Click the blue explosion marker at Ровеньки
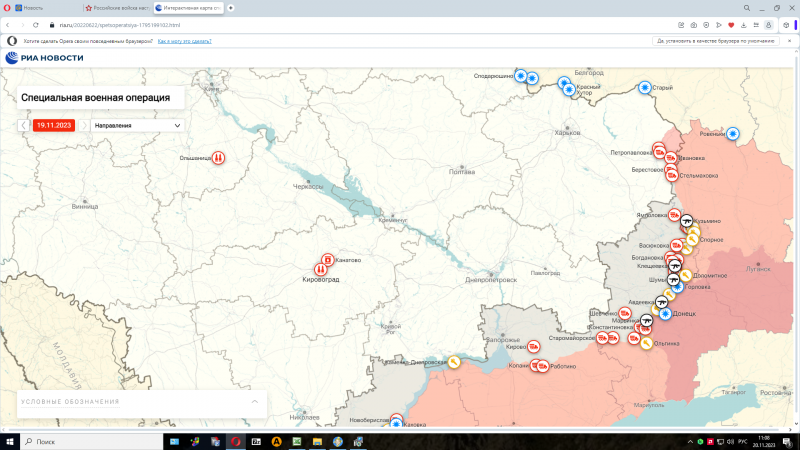The height and width of the screenshot is (450, 800). coord(733,134)
